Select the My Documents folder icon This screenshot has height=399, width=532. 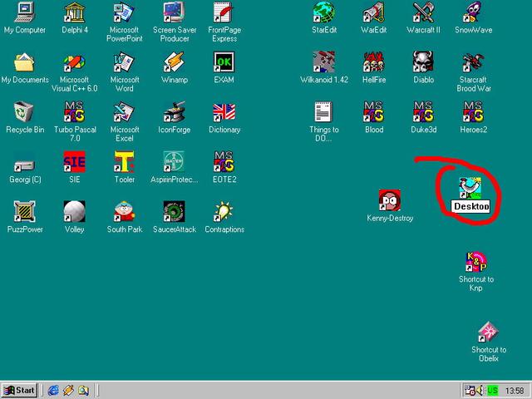point(25,62)
